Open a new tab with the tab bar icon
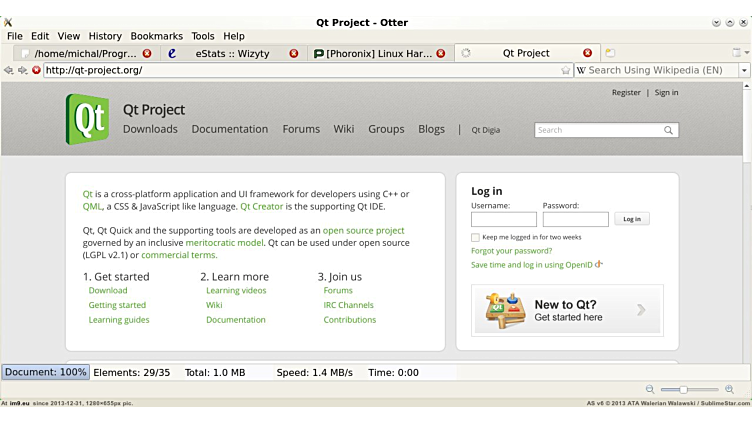 [610, 53]
